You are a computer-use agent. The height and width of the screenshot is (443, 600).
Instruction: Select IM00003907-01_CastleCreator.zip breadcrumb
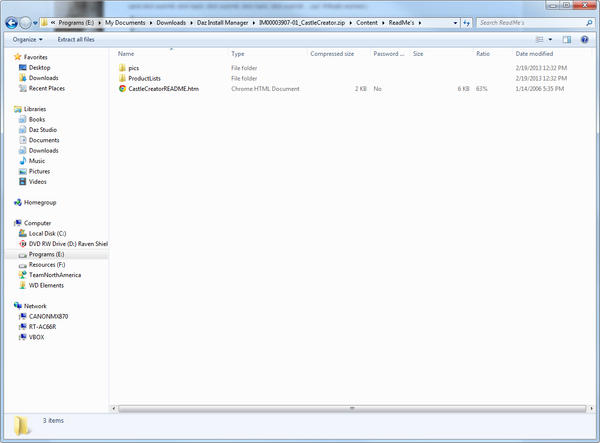point(302,23)
